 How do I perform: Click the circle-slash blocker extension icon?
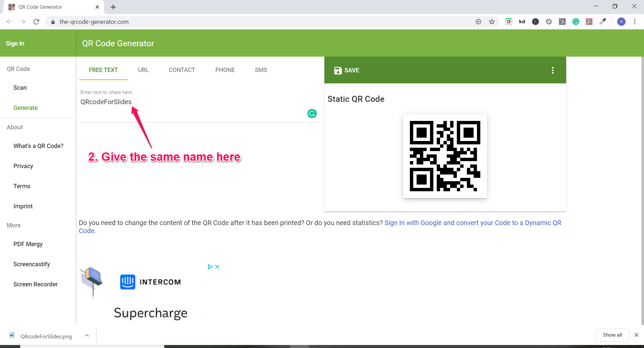[x=549, y=22]
